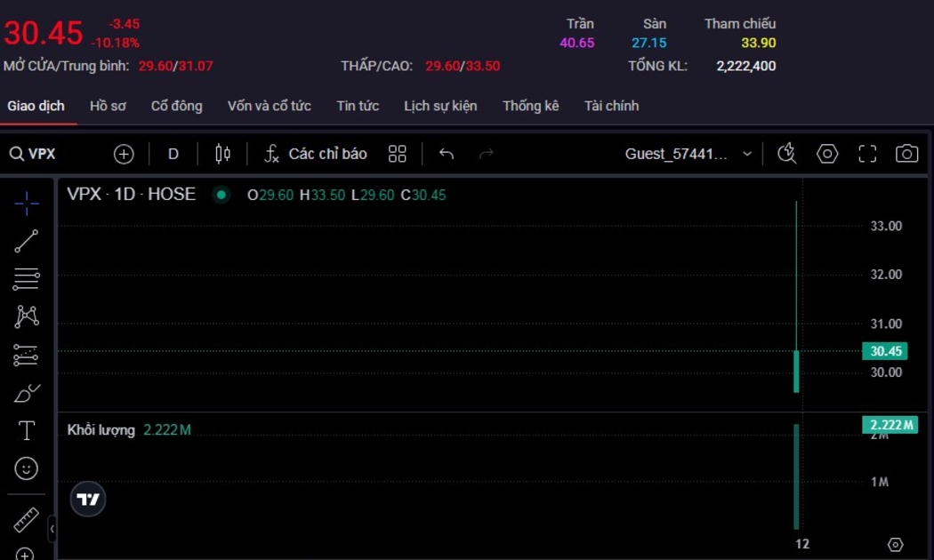Select the text annotation tool
The height and width of the screenshot is (560, 934).
[x=27, y=431]
